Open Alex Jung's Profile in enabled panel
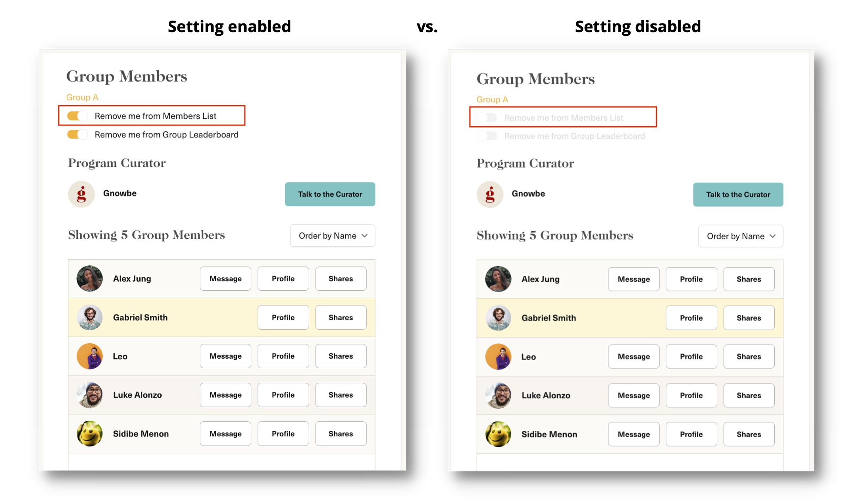The width and height of the screenshot is (868, 500). [283, 279]
